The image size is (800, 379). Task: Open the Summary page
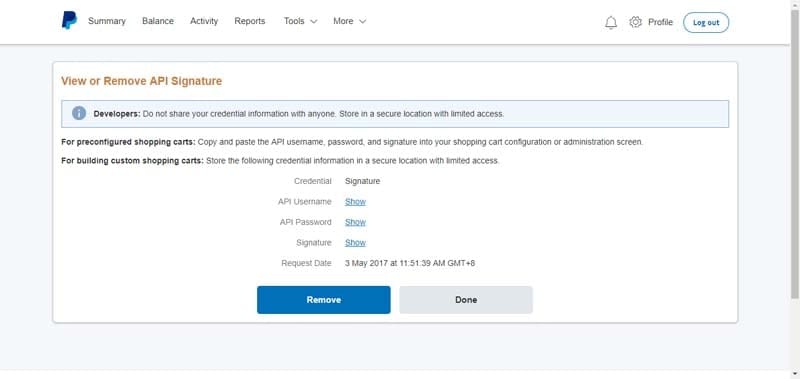(x=107, y=21)
